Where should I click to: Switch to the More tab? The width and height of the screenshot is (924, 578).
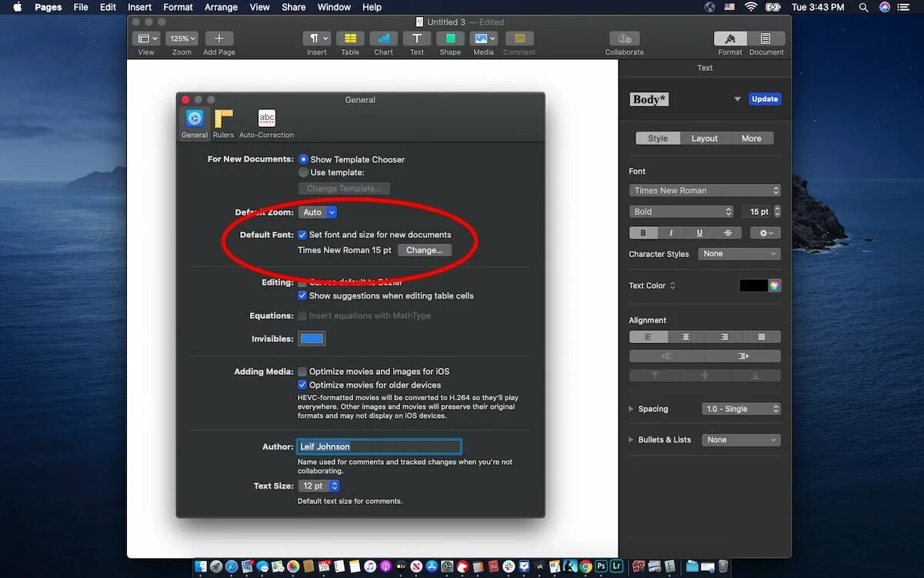pyautogui.click(x=751, y=139)
